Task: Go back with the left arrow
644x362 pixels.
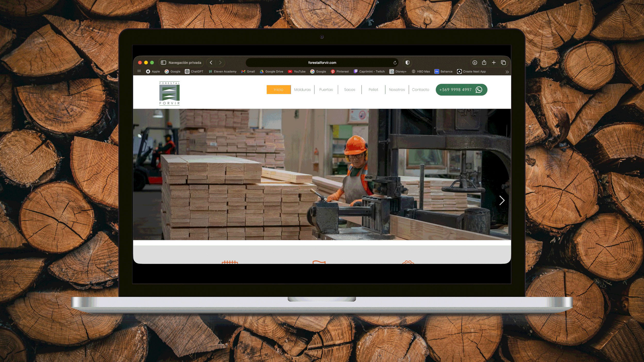Action: (211, 63)
